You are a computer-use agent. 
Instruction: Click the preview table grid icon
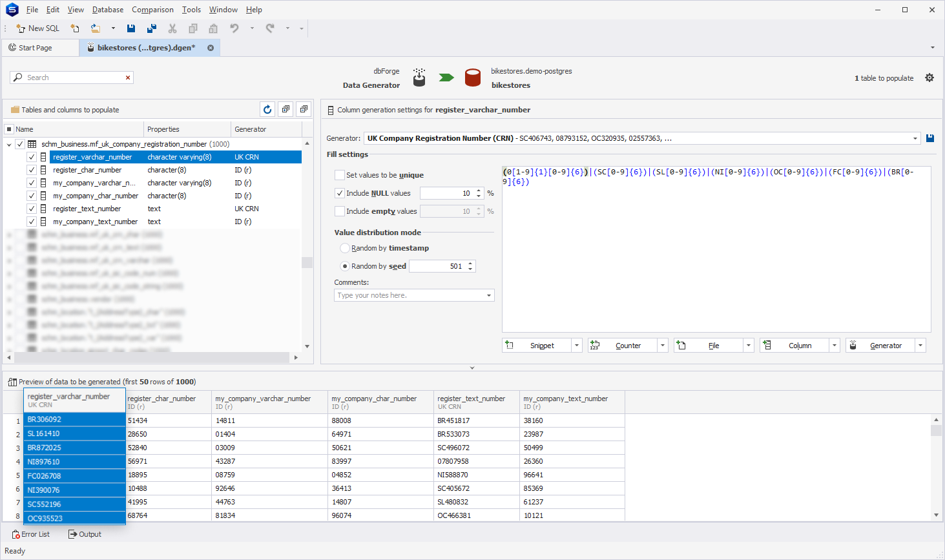point(12,382)
